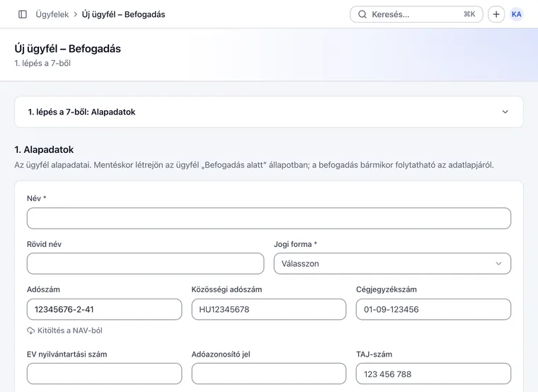
Task: Open the Jogi forma dropdown
Action: pos(392,263)
